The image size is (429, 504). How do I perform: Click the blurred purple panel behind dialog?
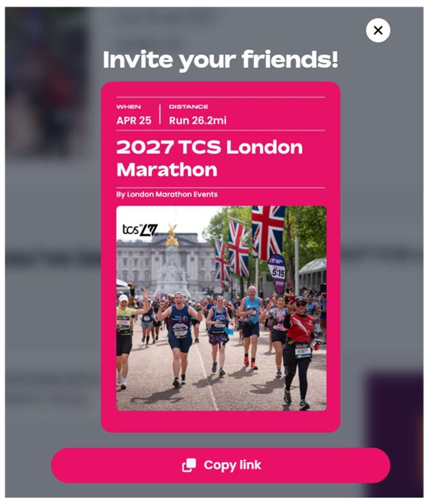(x=395, y=434)
